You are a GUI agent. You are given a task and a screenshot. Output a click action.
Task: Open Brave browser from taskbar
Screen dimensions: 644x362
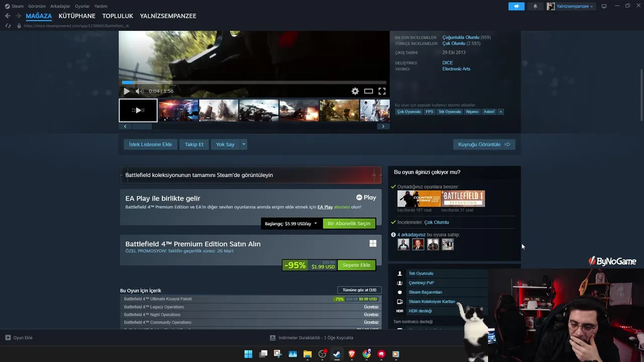(x=352, y=354)
